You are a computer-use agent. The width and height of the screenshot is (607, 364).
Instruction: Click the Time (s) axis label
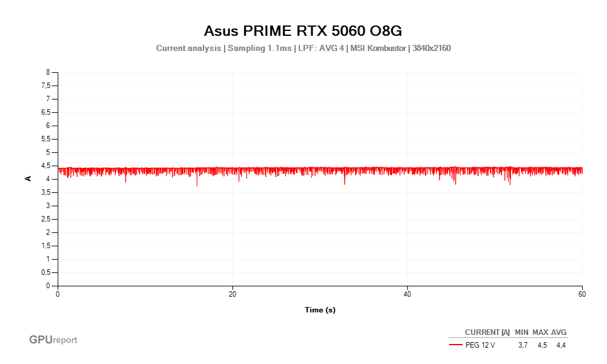pos(320,310)
